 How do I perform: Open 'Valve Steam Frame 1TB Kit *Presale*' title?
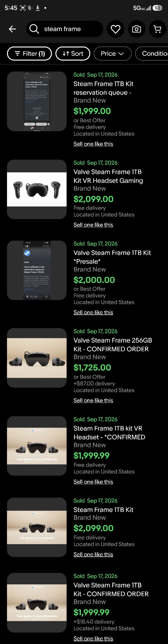[x=112, y=257]
